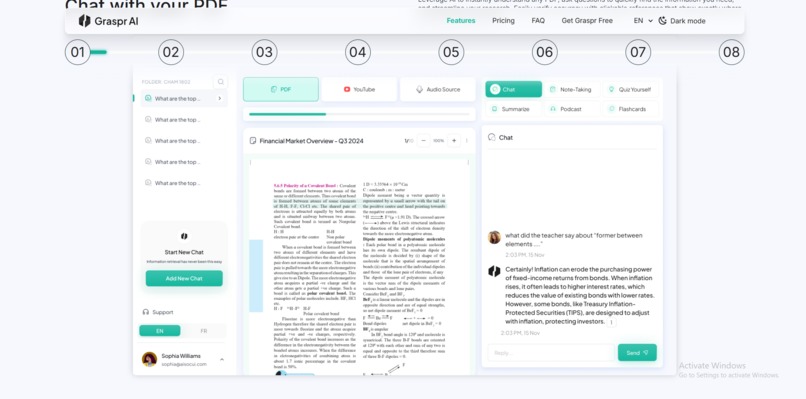Click the blue highlight block in PDF margin
Screen dimensions: 806x399
(x=256, y=276)
